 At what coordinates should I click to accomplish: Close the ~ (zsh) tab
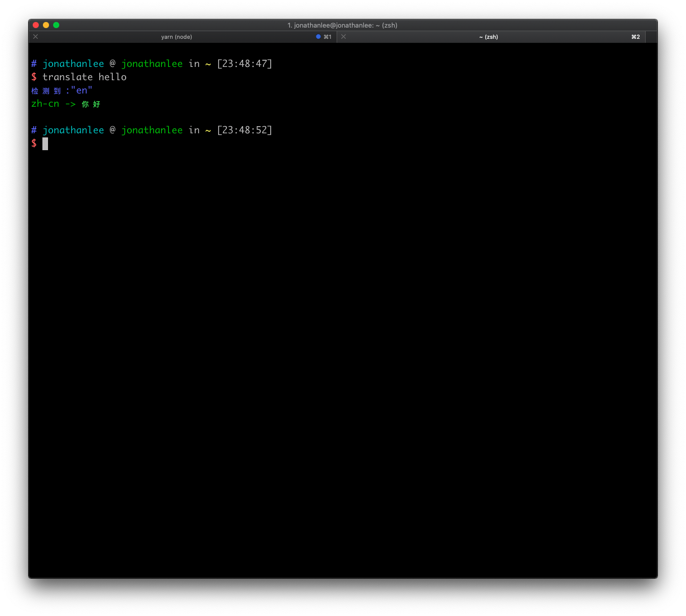click(344, 37)
